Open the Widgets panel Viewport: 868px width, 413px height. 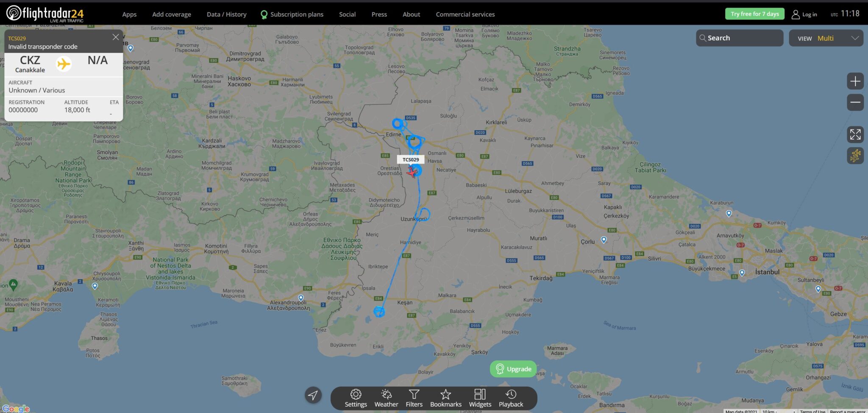click(480, 398)
